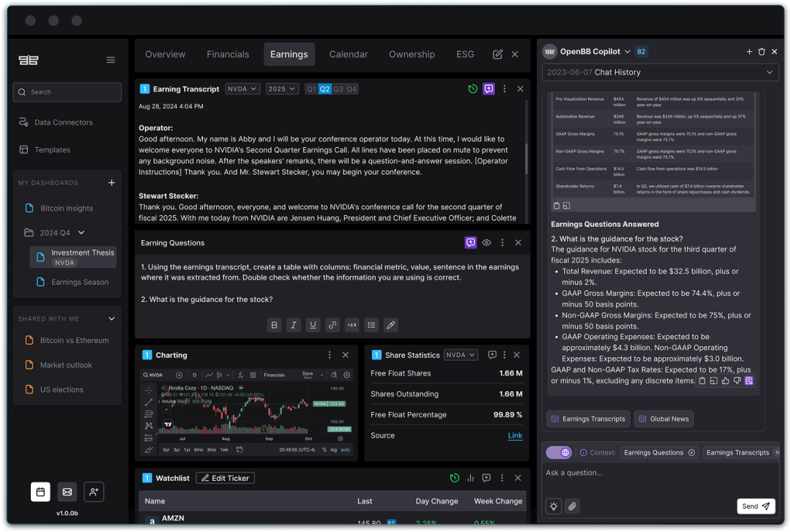Viewport: 791px width, 532px height.
Task: Open the calendar button at the sidebar bottom
Action: pos(40,492)
